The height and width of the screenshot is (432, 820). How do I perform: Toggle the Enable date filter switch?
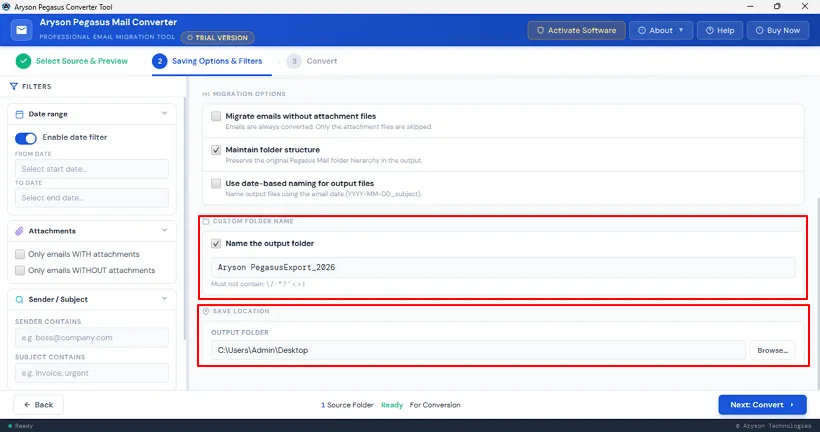[x=26, y=138]
